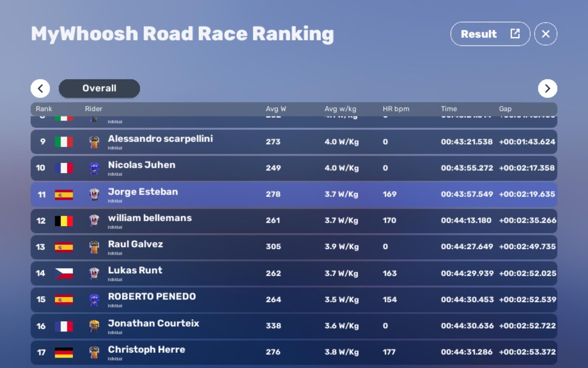The image size is (588, 368).
Task: Click the Gap column header
Action: pos(505,109)
